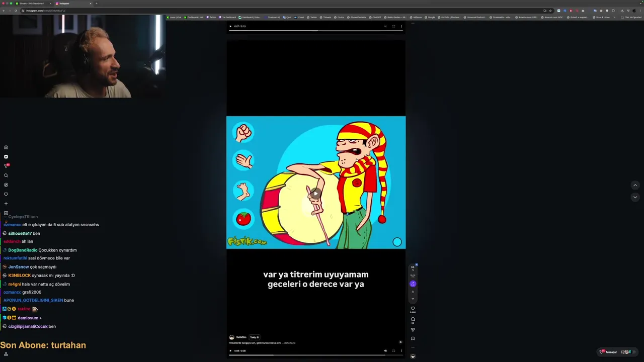Click the download icon in extension panel
This screenshot has height=362, width=644.
pyautogui.click(x=413, y=292)
